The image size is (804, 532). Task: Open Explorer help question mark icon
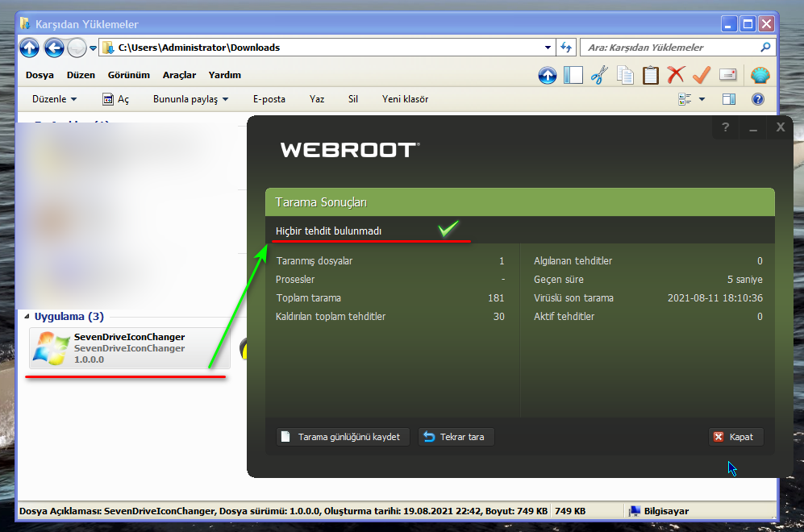758,99
